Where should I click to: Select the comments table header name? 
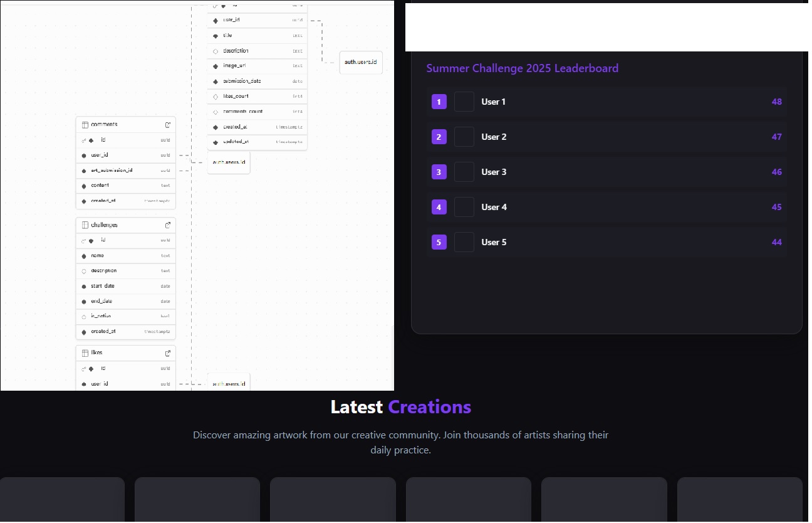point(104,125)
